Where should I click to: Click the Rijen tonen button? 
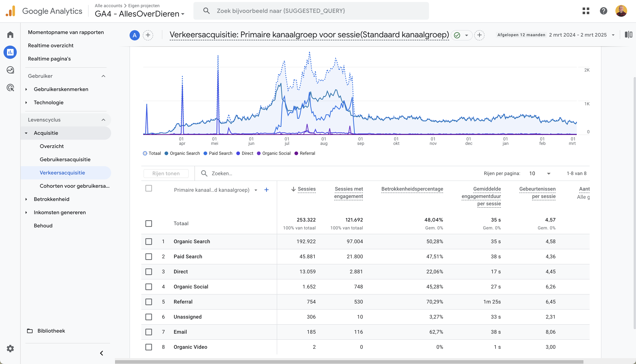point(166,174)
